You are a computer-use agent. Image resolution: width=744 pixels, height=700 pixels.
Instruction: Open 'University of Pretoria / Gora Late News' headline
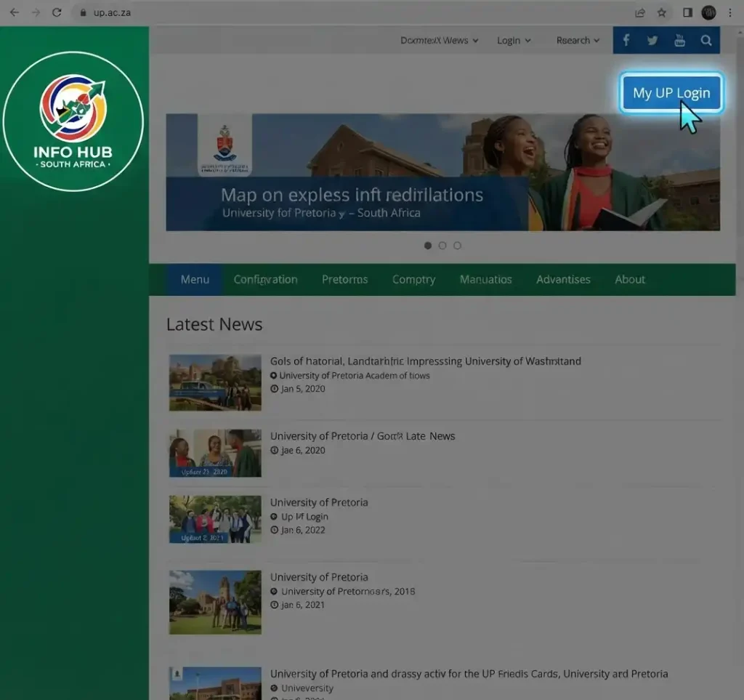point(363,436)
